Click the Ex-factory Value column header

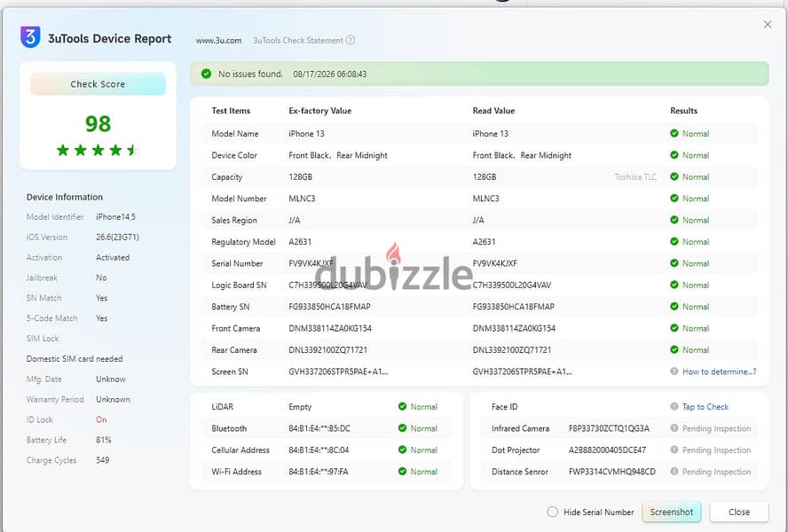(x=319, y=111)
